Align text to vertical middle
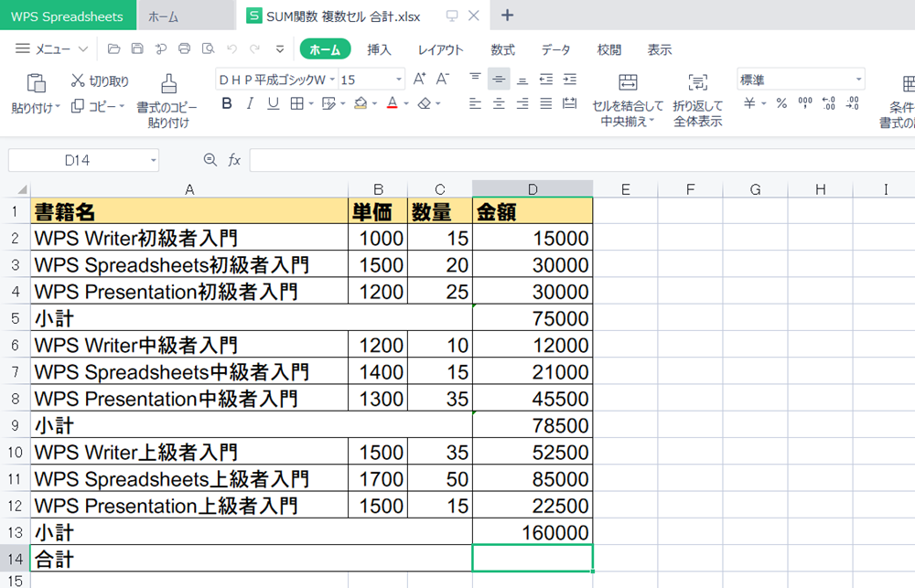 [x=499, y=79]
